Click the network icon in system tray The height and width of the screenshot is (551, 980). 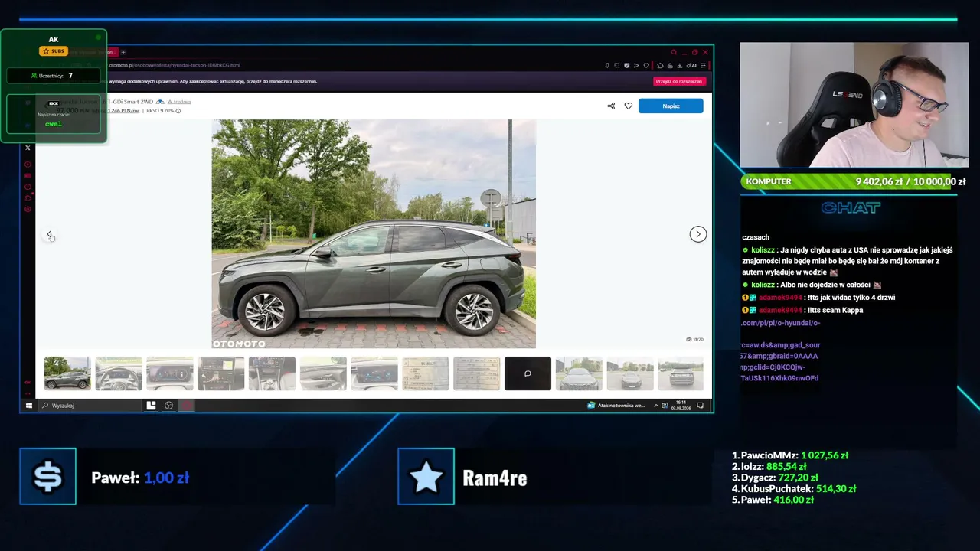pyautogui.click(x=665, y=406)
